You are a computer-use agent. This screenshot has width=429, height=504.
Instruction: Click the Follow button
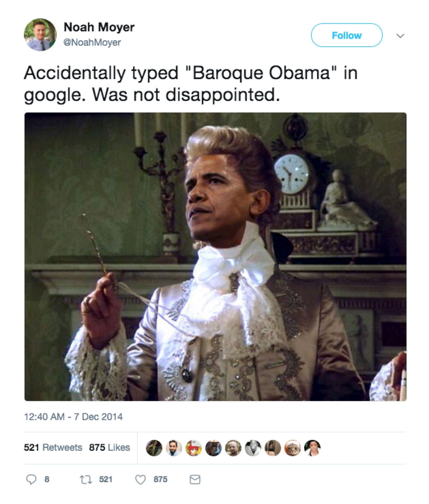point(346,35)
